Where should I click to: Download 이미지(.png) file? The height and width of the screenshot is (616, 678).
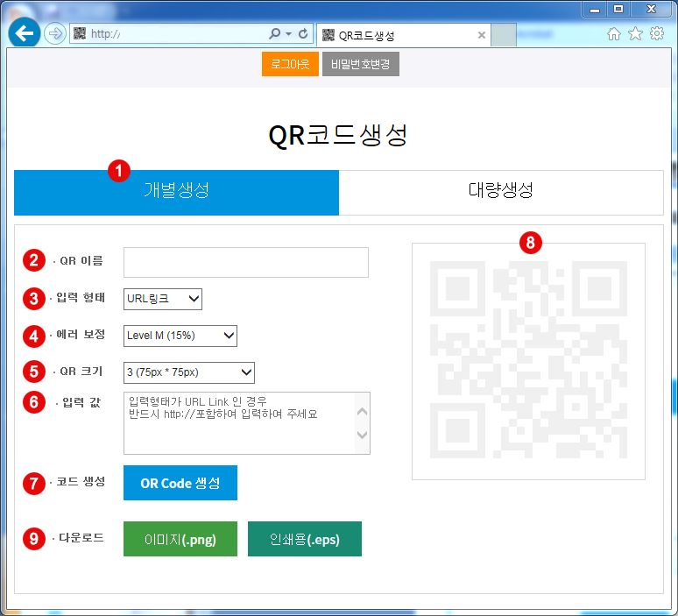[180, 539]
